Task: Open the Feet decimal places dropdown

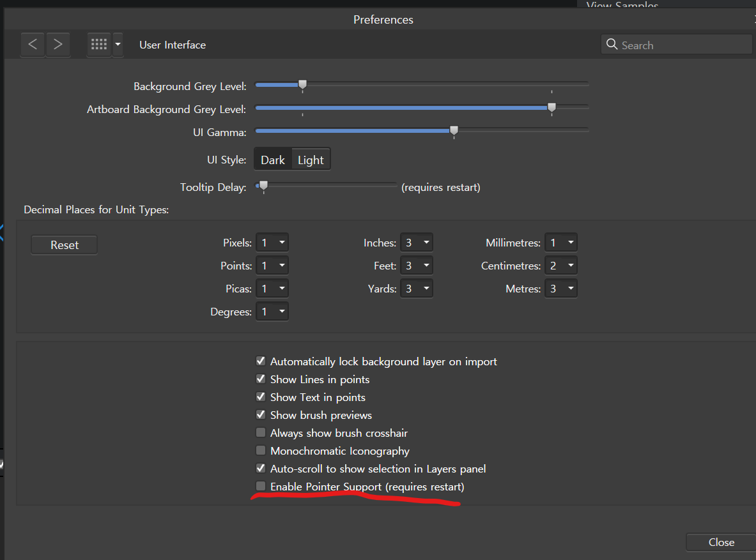Action: point(417,266)
